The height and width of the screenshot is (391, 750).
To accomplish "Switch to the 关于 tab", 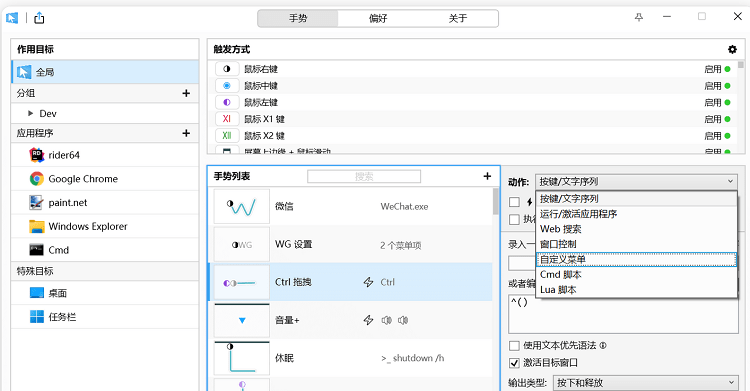I will 458,18.
